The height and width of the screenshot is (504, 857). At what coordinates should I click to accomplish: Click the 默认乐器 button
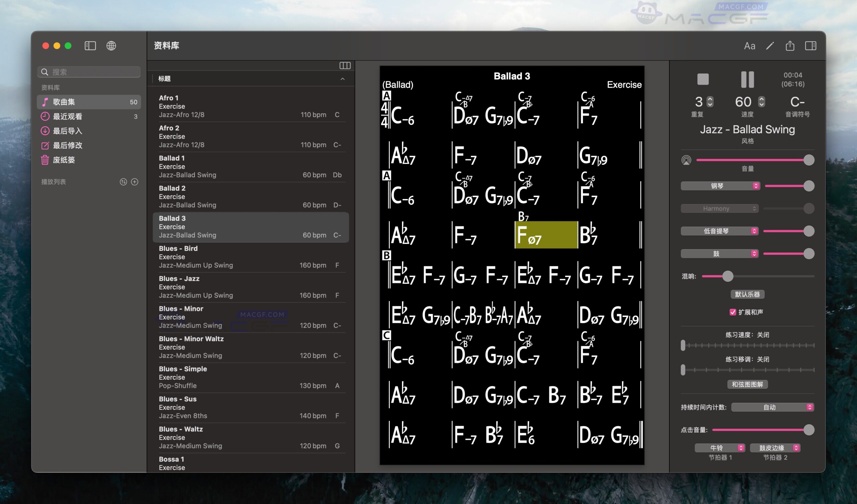coord(747,295)
